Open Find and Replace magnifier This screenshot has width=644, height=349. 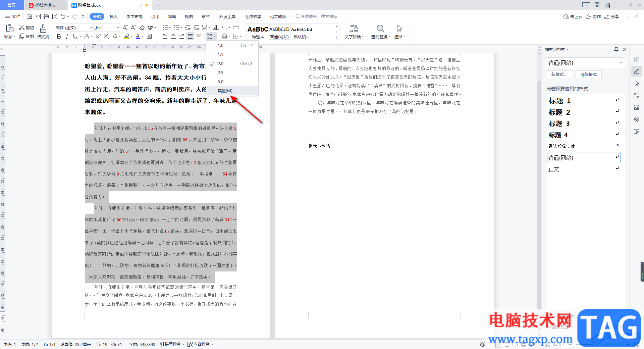tap(380, 32)
